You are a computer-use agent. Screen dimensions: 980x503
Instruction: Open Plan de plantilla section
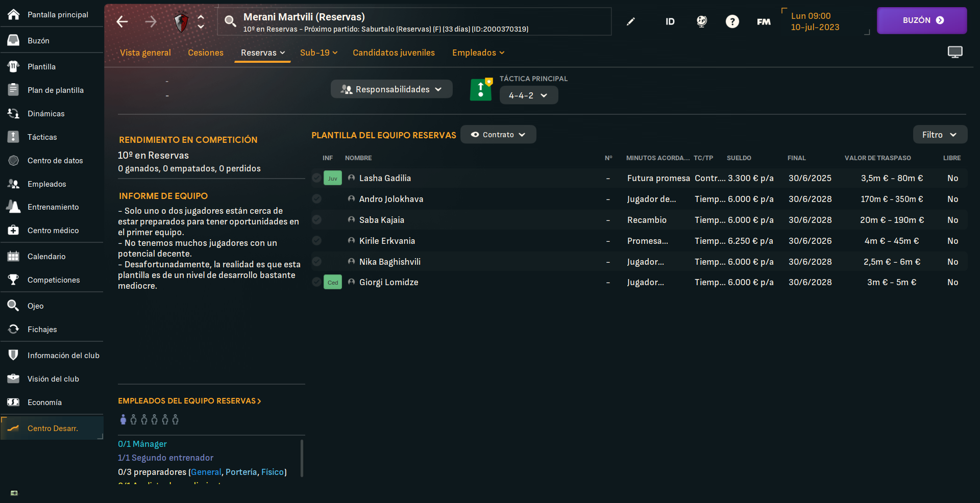click(51, 90)
